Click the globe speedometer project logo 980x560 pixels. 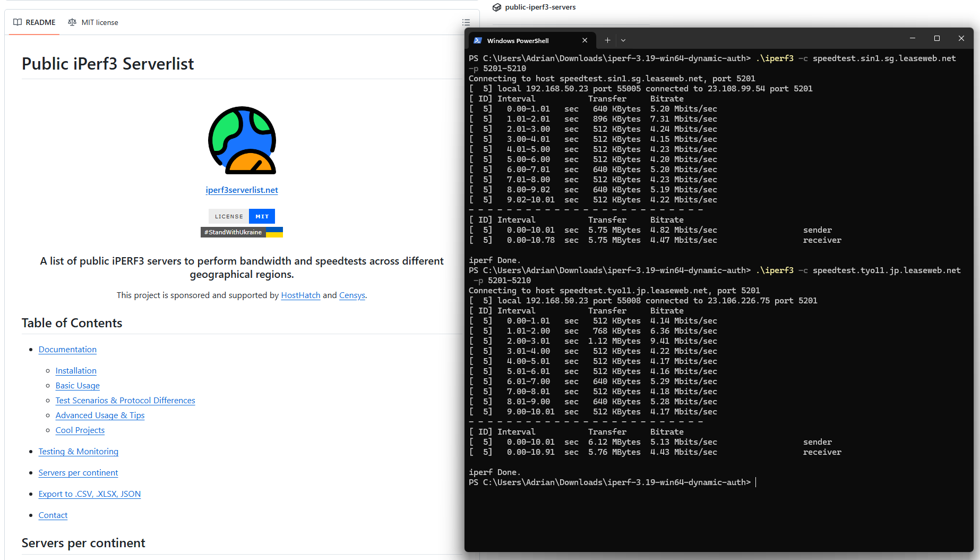pyautogui.click(x=242, y=140)
